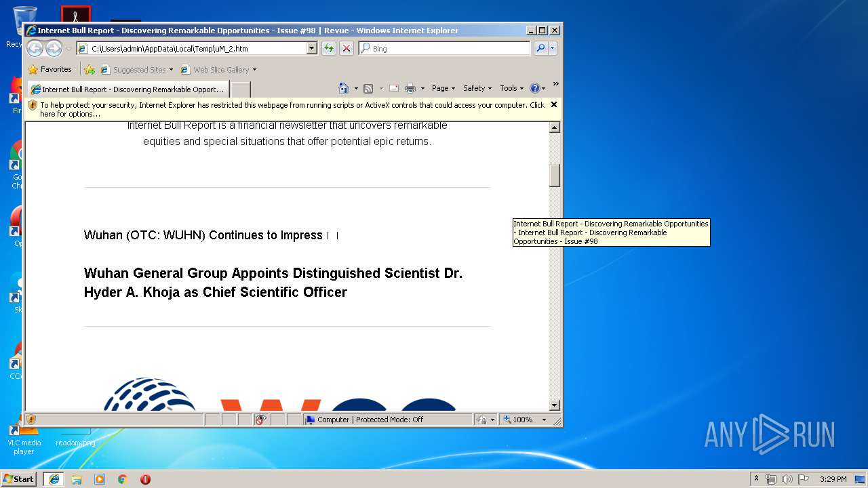
Task: Click the Computer zone icon in the status bar
Action: click(311, 420)
